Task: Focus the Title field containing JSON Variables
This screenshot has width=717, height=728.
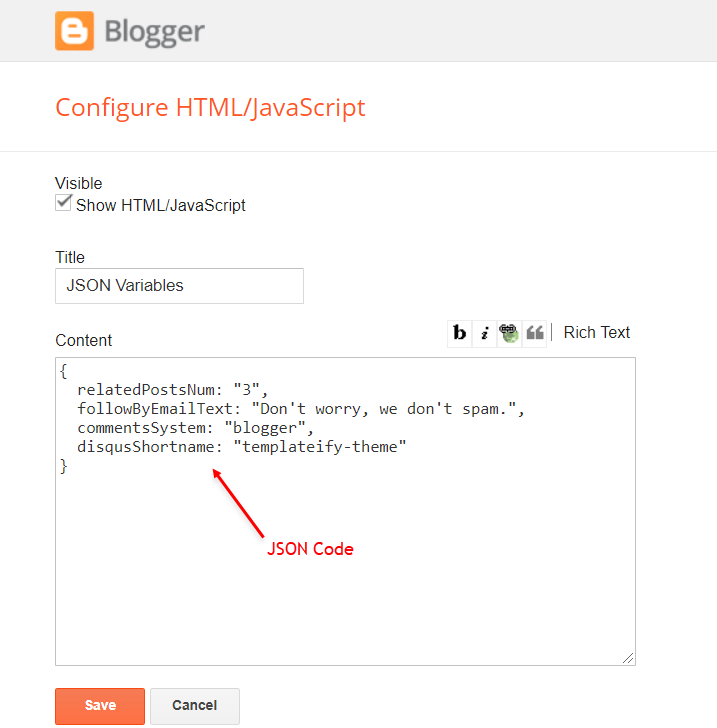Action: [179, 286]
